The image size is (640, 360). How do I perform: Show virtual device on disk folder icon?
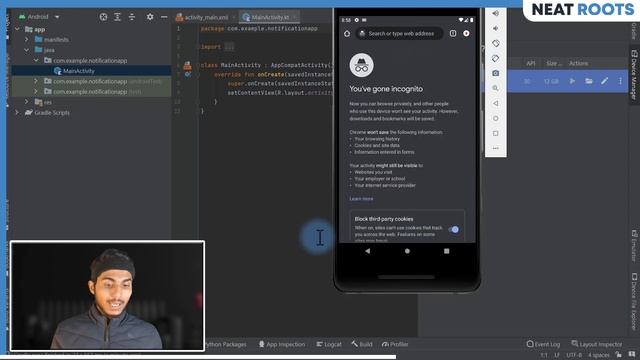(x=589, y=81)
